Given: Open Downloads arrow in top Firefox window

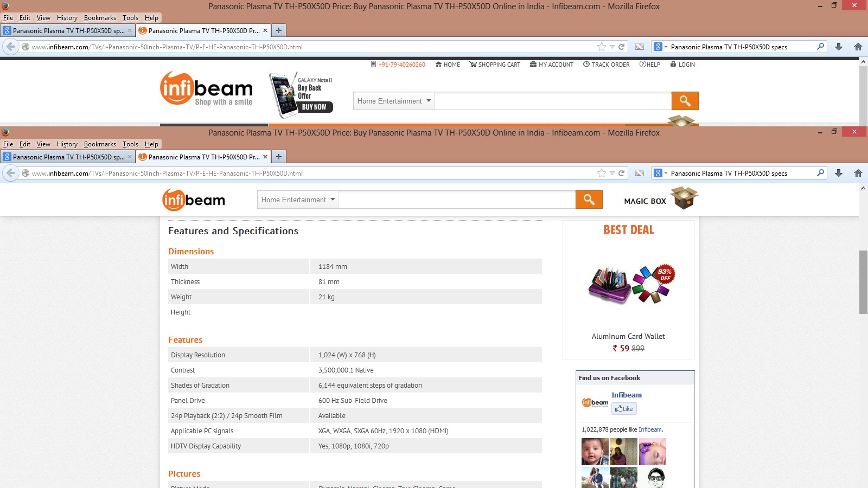Looking at the screenshot, I should point(839,47).
